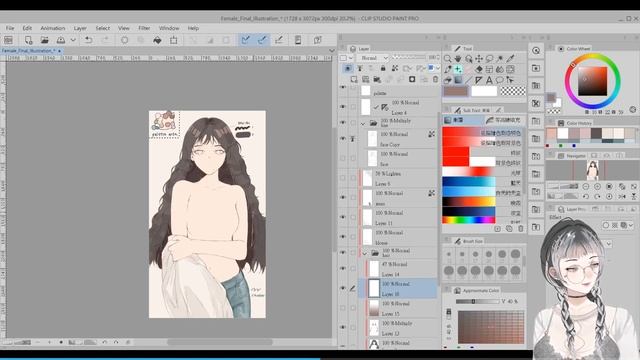Click the new raster layer icon in Layer palette
The width and height of the screenshot is (640, 360).
(354, 79)
